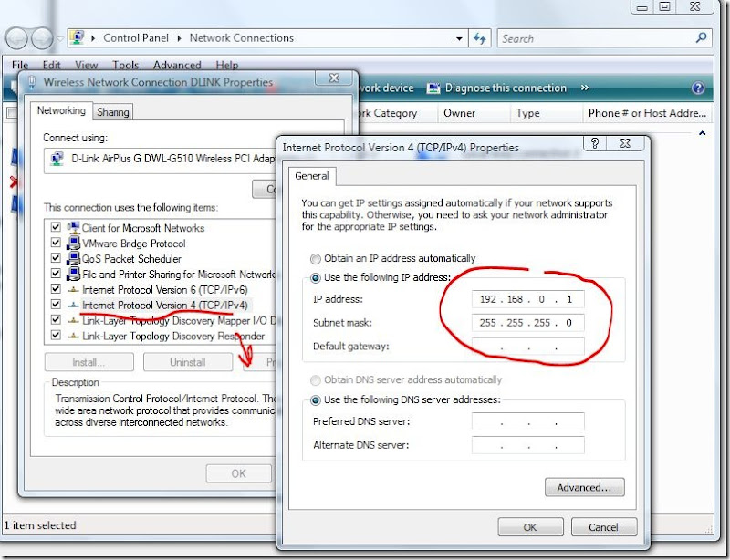
Task: Click OK in TCP/IPv4 Properties dialog
Action: coord(530,527)
